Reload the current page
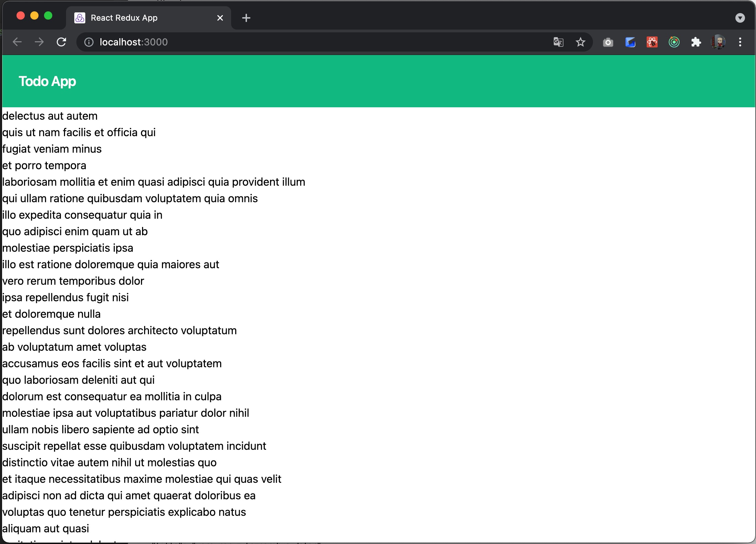The height and width of the screenshot is (544, 756). (x=61, y=42)
